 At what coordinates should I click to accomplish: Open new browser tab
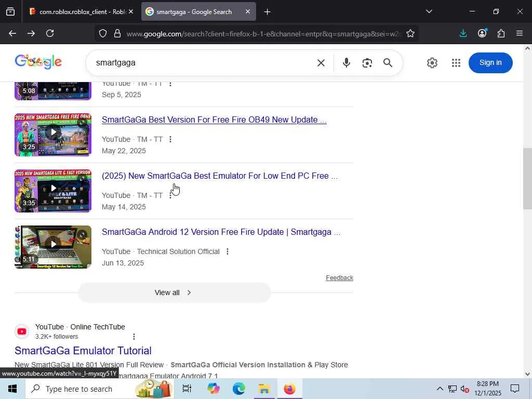pyautogui.click(x=267, y=12)
